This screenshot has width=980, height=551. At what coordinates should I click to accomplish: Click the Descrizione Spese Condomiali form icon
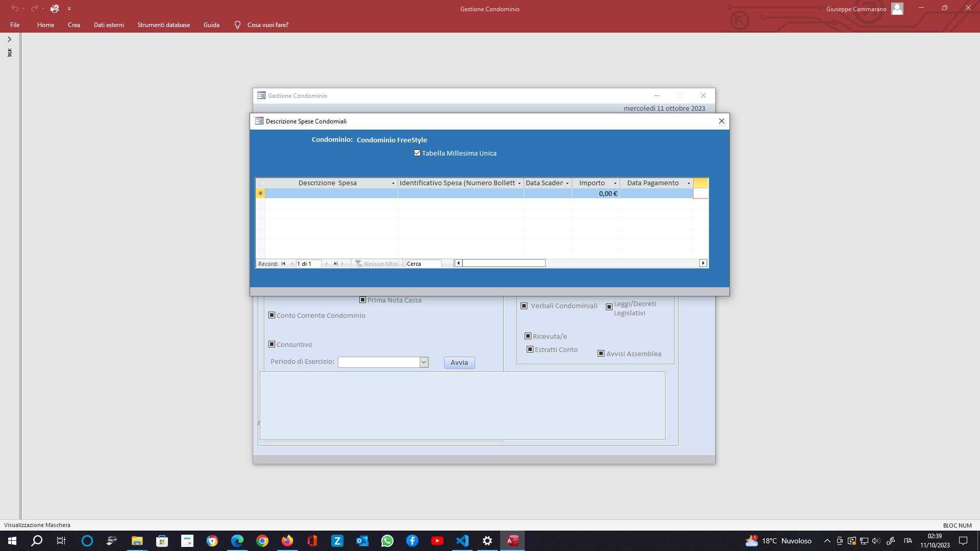click(x=259, y=121)
